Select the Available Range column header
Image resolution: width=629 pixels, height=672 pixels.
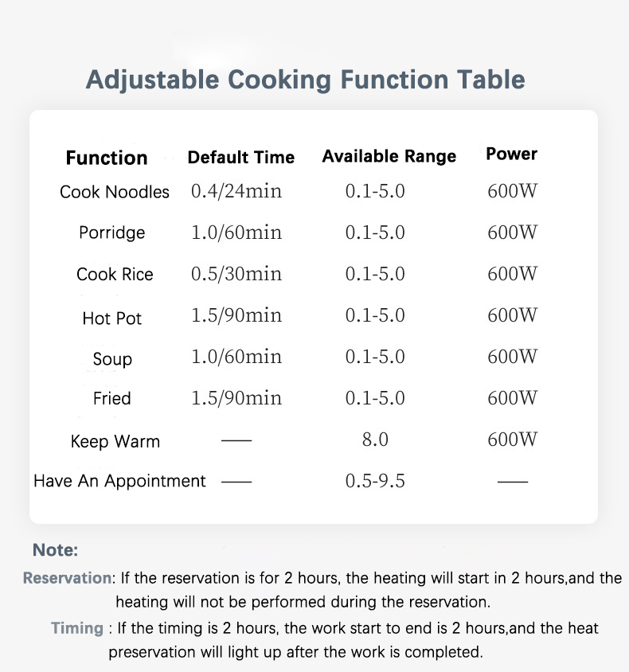[389, 156]
